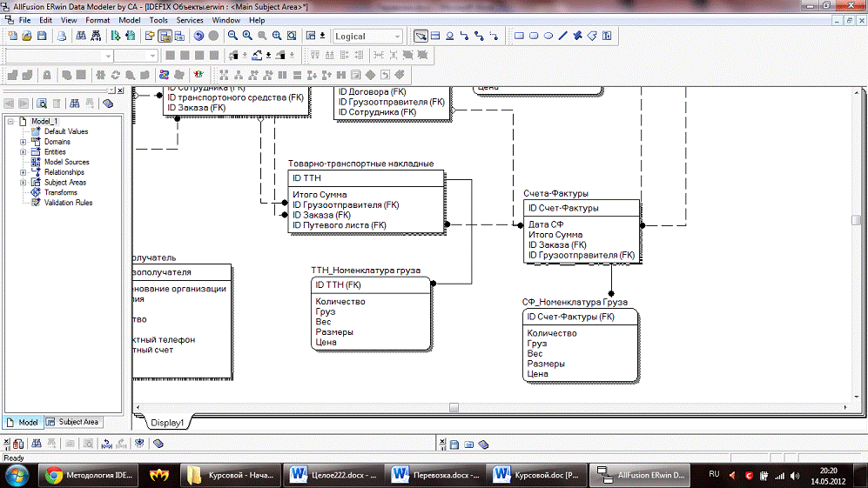Click the Print icon in the toolbar
Screen dimensions: 868x488
point(62,37)
